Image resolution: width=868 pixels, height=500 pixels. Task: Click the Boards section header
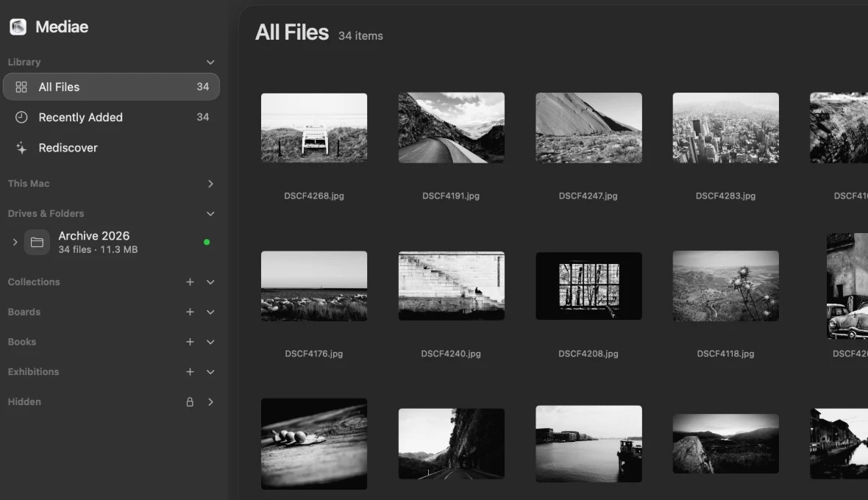pos(24,312)
